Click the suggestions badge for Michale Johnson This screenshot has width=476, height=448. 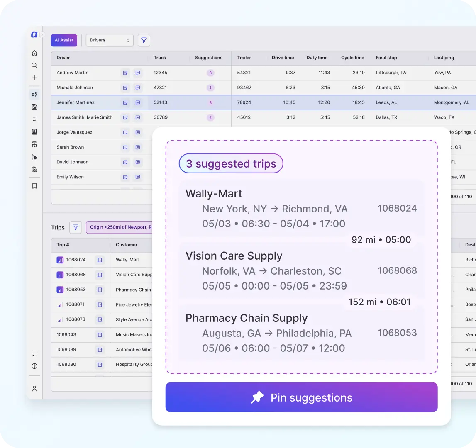point(210,88)
